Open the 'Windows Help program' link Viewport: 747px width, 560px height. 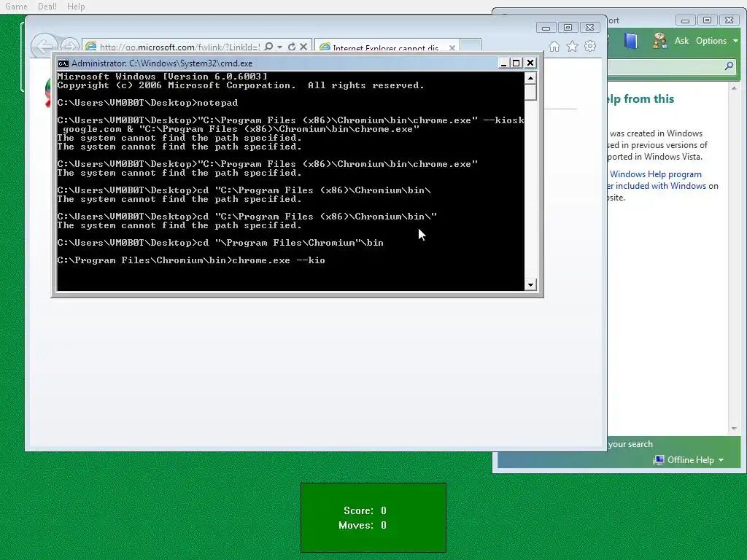pyautogui.click(x=656, y=174)
